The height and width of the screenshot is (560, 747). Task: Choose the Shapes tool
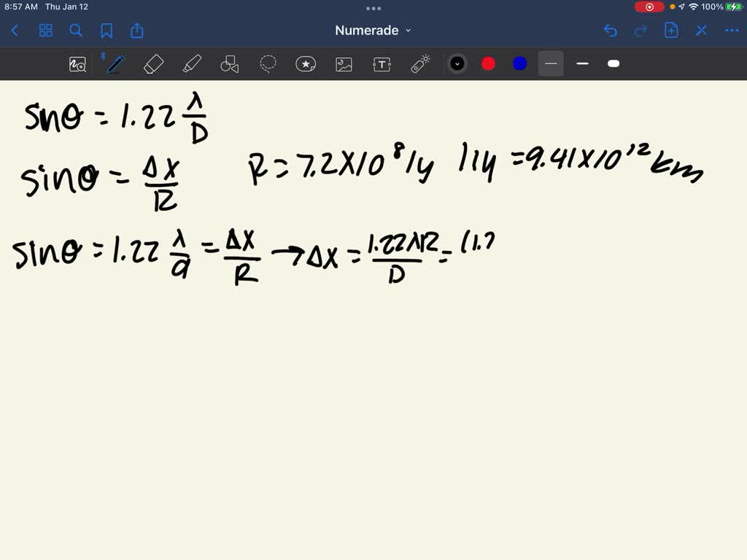230,64
